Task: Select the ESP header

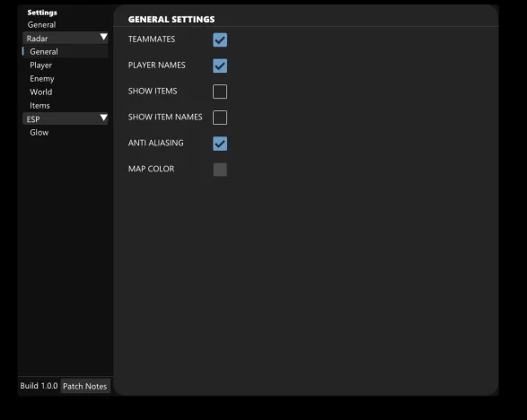Action: point(66,118)
